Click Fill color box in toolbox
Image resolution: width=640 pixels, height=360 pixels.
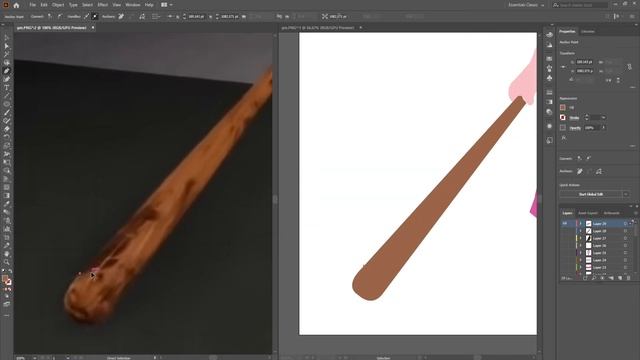(x=5, y=279)
